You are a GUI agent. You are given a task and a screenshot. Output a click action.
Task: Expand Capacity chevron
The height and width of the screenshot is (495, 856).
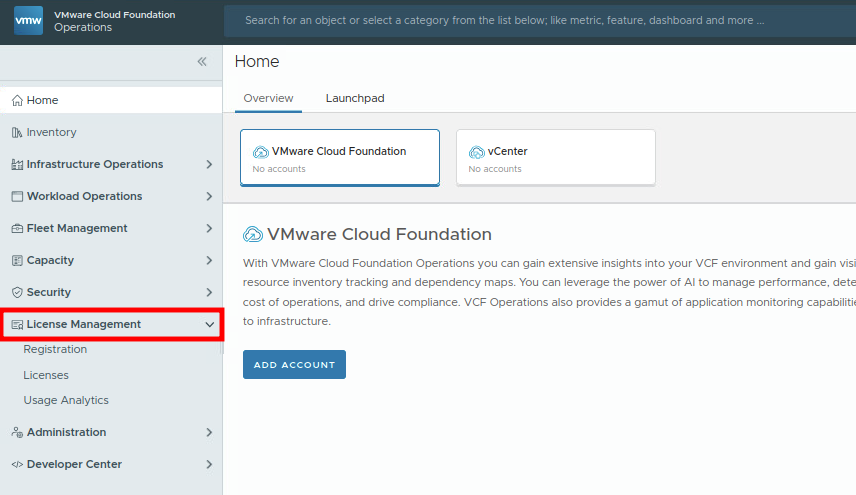pos(209,260)
